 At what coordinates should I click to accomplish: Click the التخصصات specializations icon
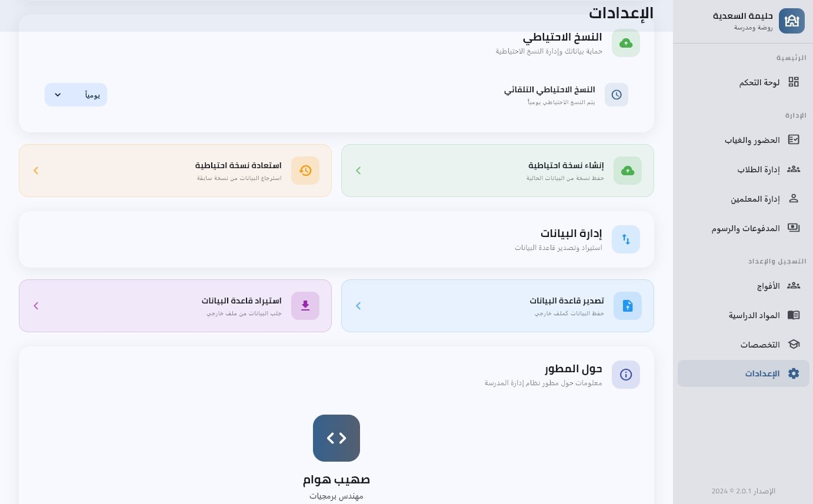point(794,344)
